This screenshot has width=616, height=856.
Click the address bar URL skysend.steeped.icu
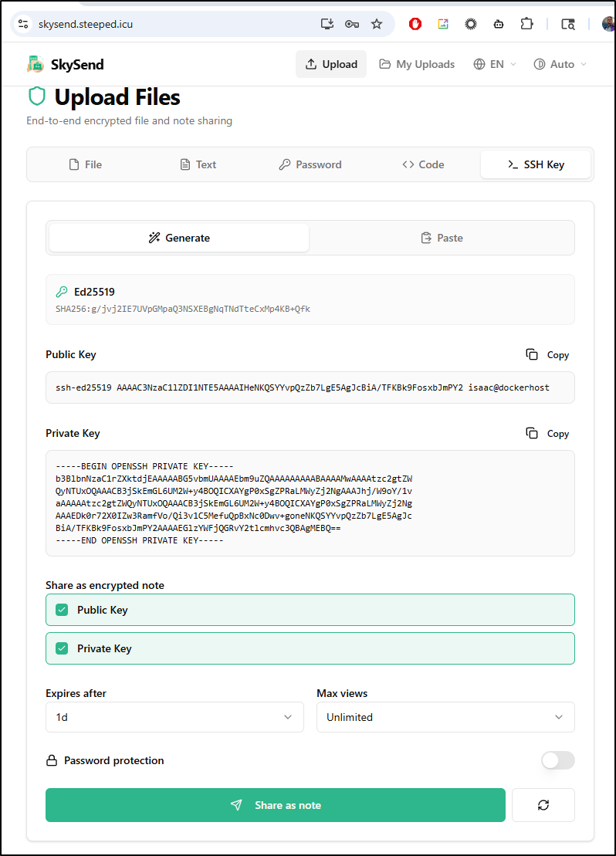86,24
